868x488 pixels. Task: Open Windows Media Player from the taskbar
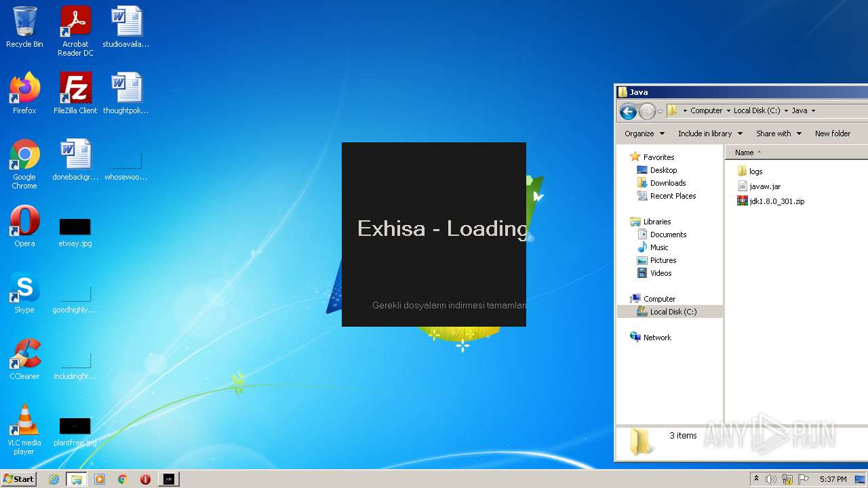point(100,479)
